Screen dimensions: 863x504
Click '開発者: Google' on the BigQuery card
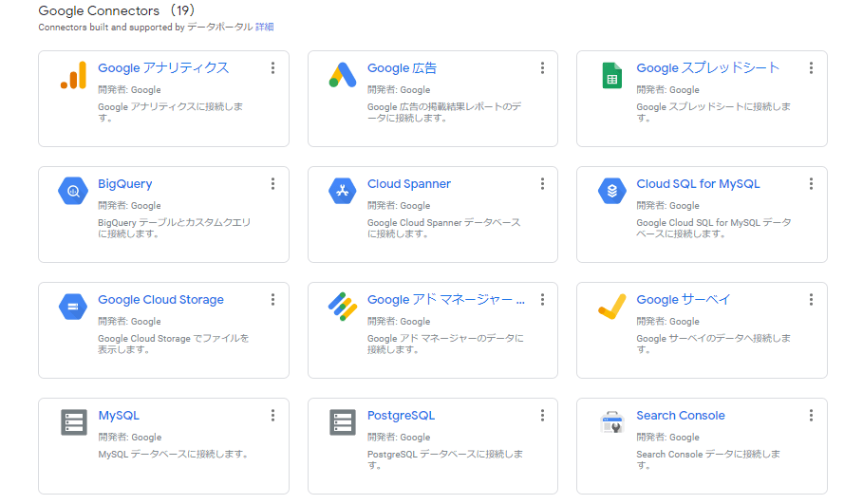click(129, 205)
